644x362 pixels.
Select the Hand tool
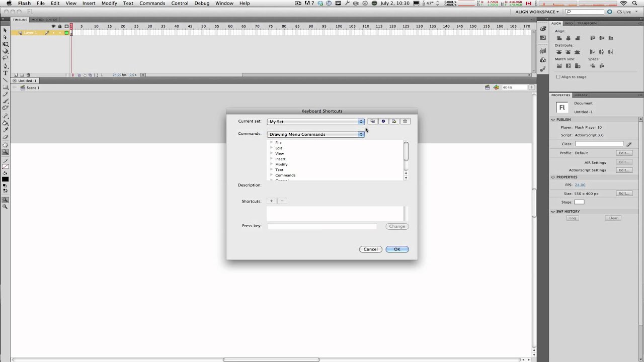point(6,145)
